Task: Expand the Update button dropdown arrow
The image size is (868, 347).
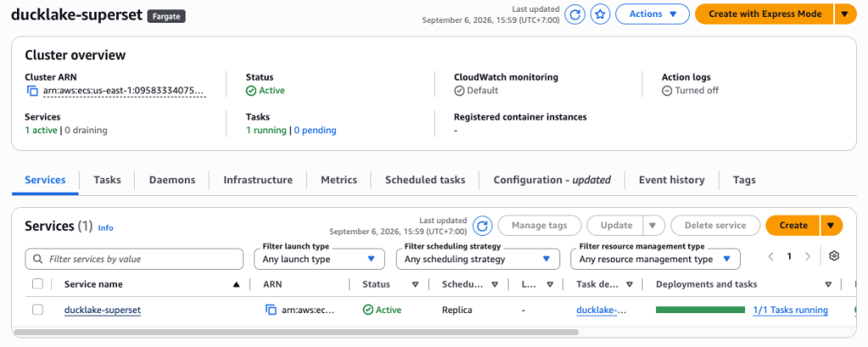Action: pos(653,226)
